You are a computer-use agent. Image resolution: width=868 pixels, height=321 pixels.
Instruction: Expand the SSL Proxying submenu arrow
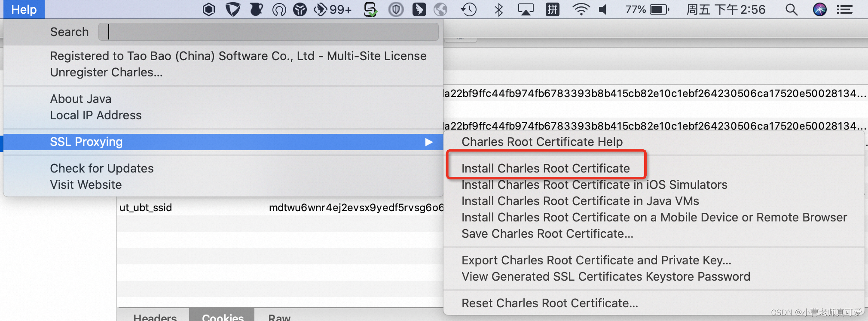(429, 142)
